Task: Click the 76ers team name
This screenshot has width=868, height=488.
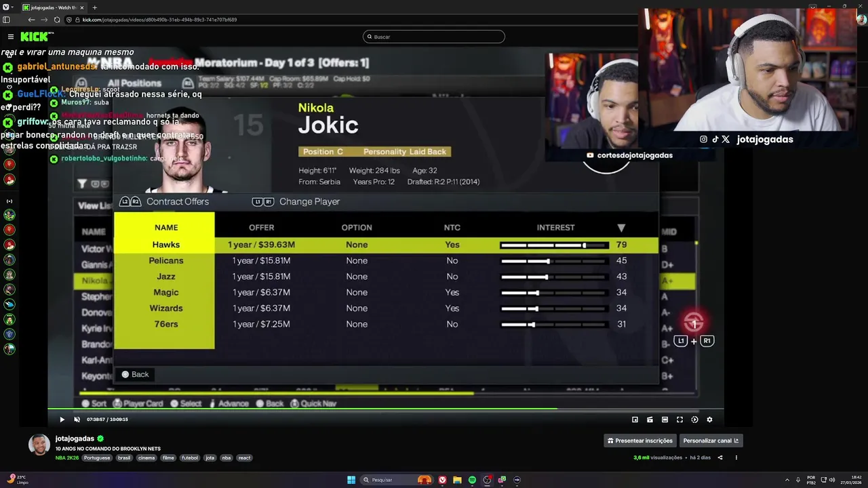Action: [x=166, y=324]
